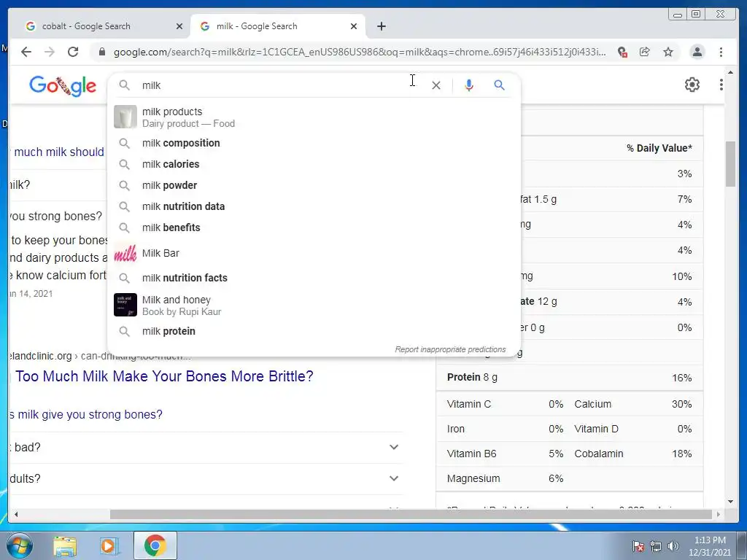Share this page icon in address bar
Image resolution: width=747 pixels, height=560 pixels.
(645, 52)
